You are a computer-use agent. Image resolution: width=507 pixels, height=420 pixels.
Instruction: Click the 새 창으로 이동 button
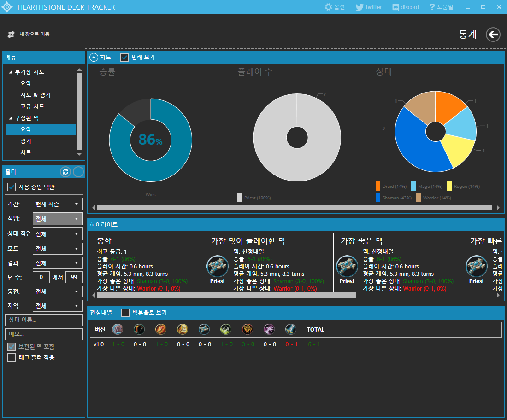click(x=29, y=34)
